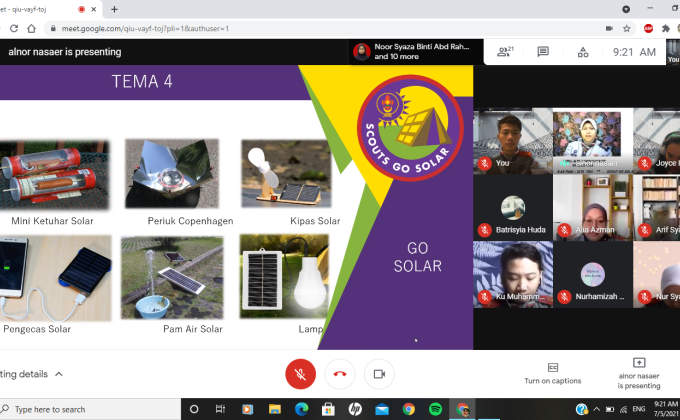Viewport: 680px width, 420px height.
Task: Open Microsoft Store from taskbar
Action: (328, 409)
